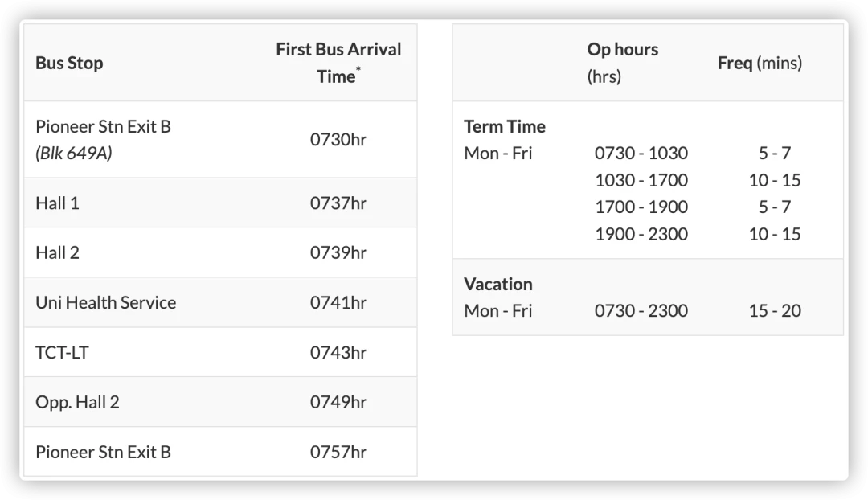Select the 0737hr arrival time
This screenshot has width=868, height=500.
[338, 203]
